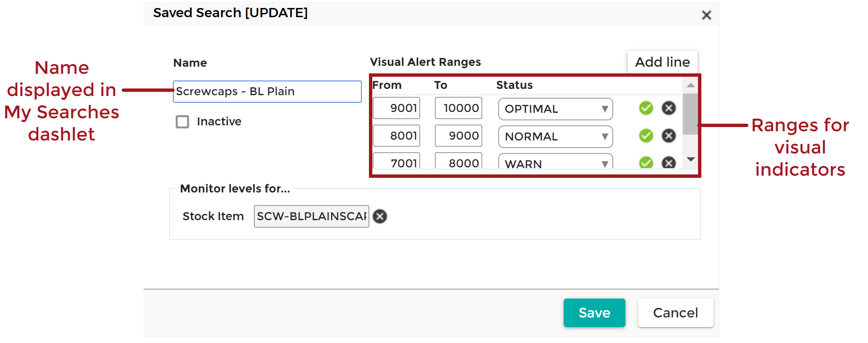
Task: Remove the NORMAL range row using X icon
Action: [x=669, y=135]
